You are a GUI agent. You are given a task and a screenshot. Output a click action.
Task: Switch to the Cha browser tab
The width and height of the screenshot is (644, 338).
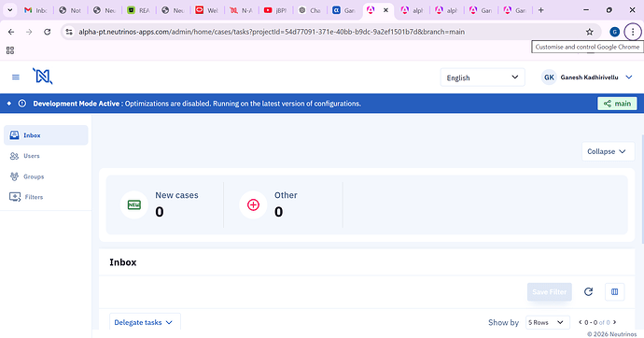(x=310, y=10)
